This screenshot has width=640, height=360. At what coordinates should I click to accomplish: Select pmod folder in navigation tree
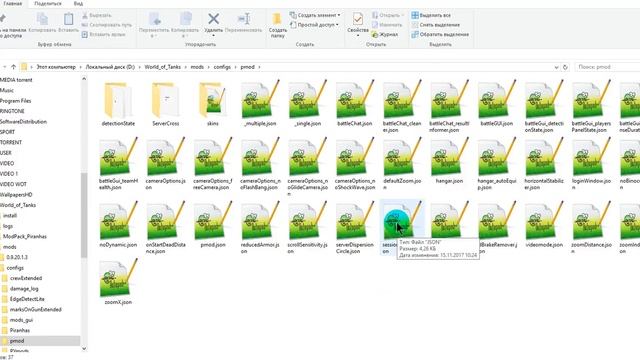click(17, 341)
